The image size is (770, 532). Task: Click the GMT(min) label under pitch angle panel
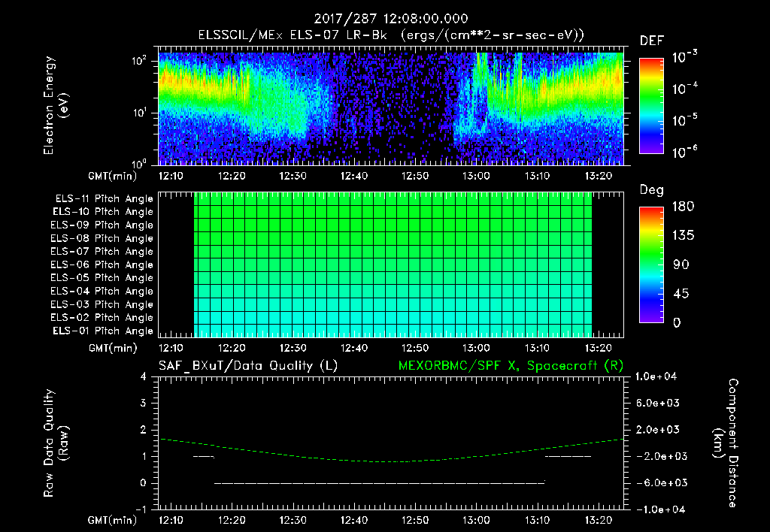click(113, 349)
